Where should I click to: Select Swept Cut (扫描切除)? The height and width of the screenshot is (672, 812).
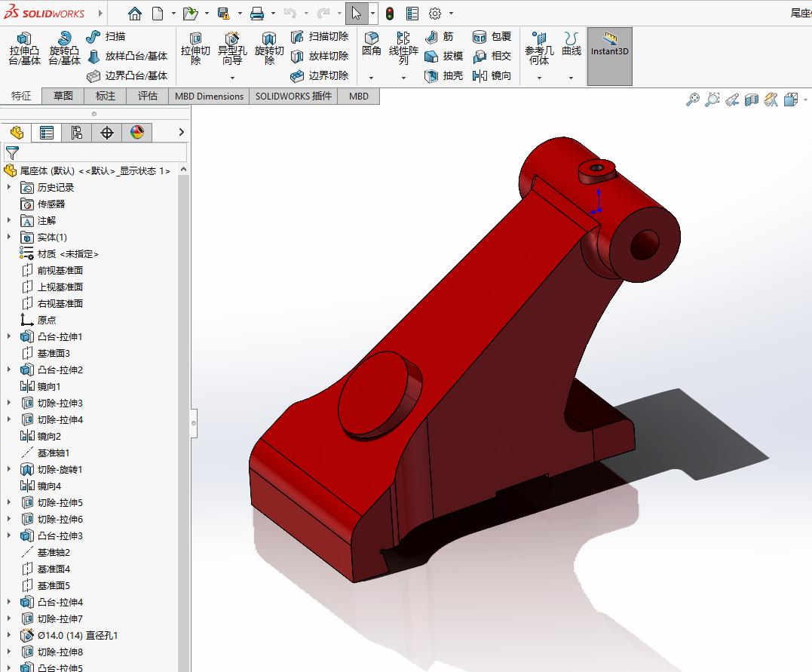[x=320, y=36]
